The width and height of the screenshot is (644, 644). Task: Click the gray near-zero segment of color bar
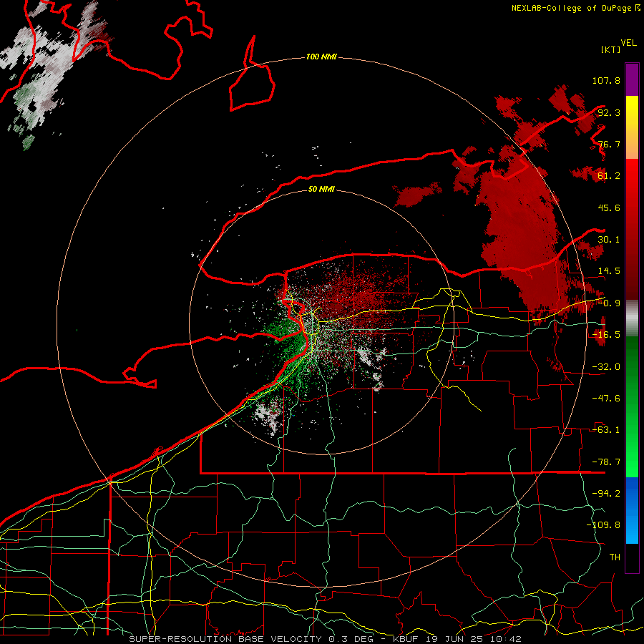tap(632, 318)
